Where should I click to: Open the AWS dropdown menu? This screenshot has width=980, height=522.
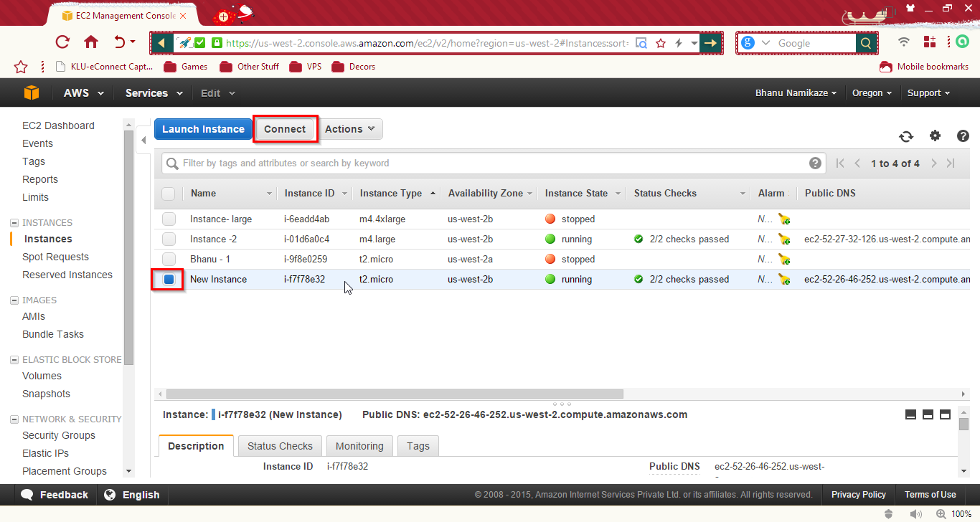84,93
